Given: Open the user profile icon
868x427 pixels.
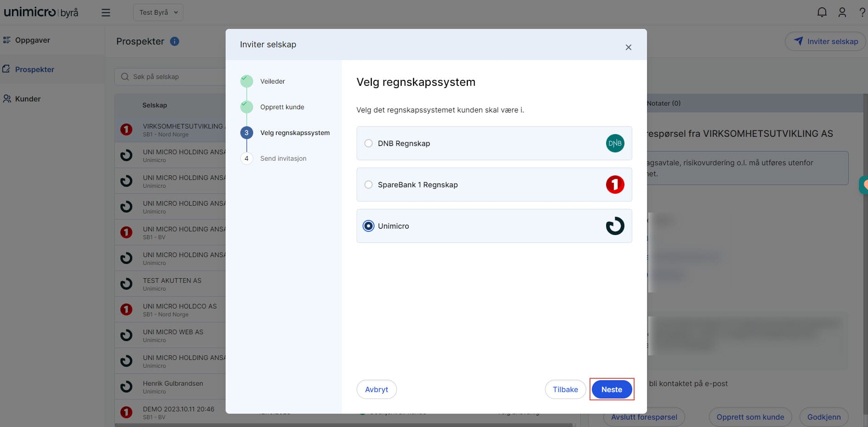Looking at the screenshot, I should (842, 12).
